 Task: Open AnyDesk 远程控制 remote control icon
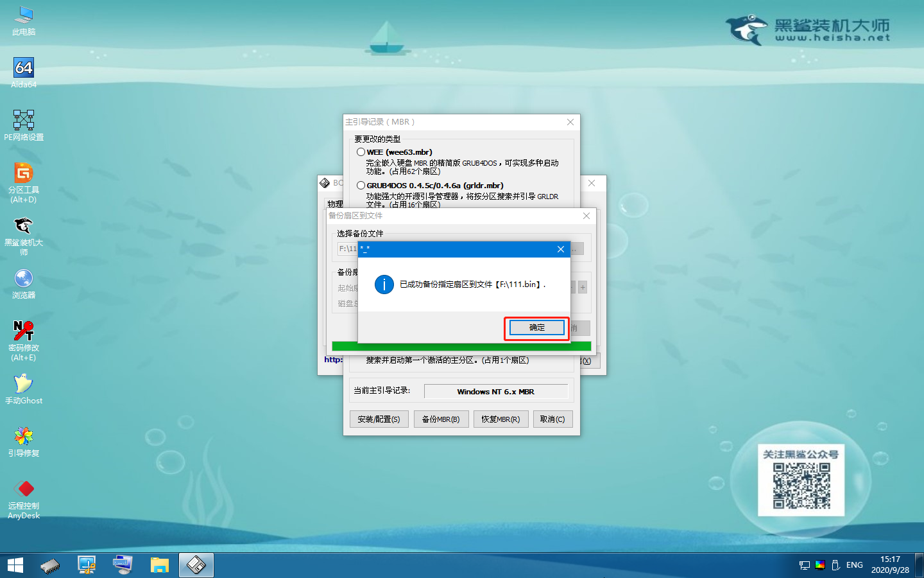[23, 488]
